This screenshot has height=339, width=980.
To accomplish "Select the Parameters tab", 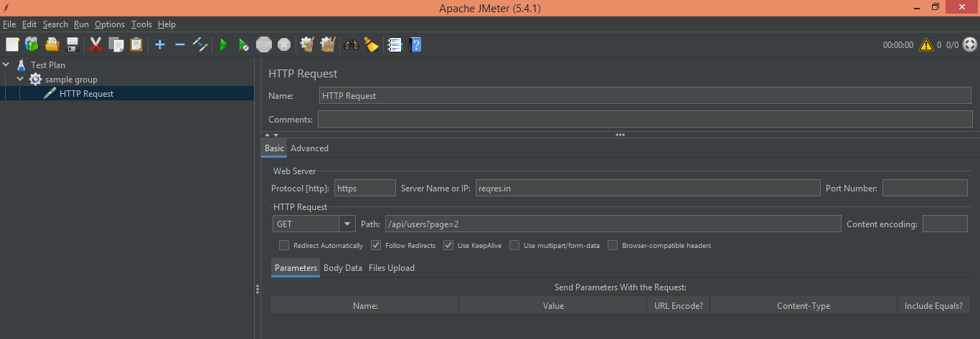I will point(296,268).
